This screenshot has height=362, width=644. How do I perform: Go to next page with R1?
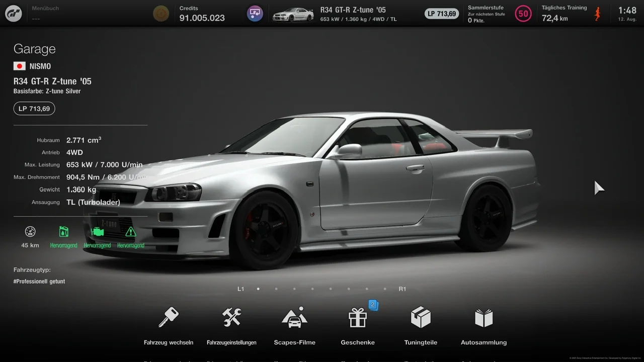coord(403,289)
